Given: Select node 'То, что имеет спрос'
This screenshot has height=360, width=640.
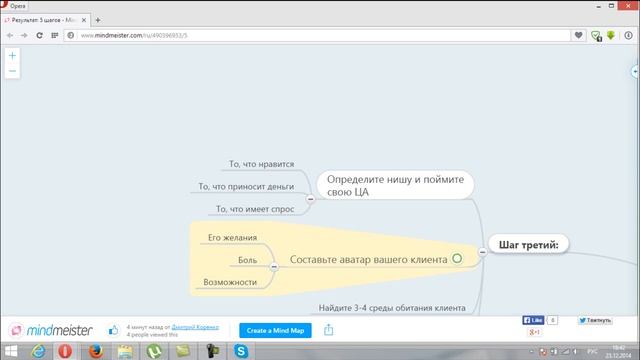Looking at the screenshot, I should 255,209.
